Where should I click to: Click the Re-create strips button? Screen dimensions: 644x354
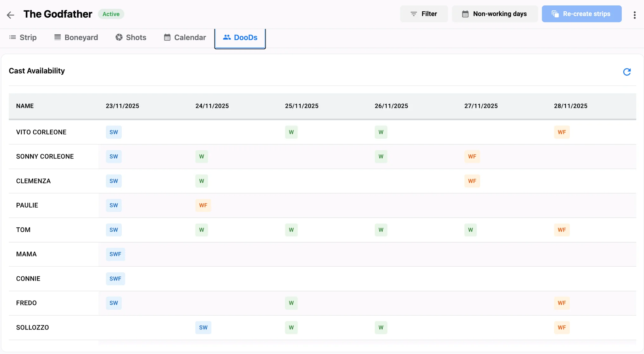pos(581,14)
